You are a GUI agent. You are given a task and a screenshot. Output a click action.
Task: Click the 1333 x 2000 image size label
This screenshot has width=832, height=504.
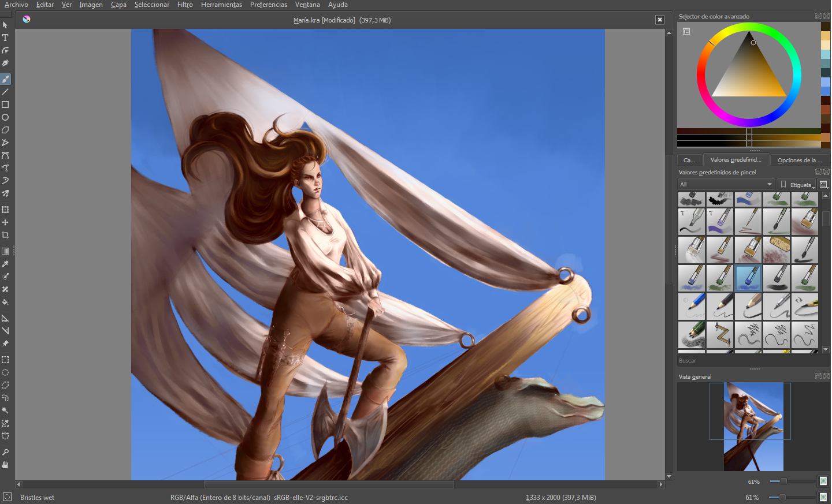pyautogui.click(x=560, y=497)
